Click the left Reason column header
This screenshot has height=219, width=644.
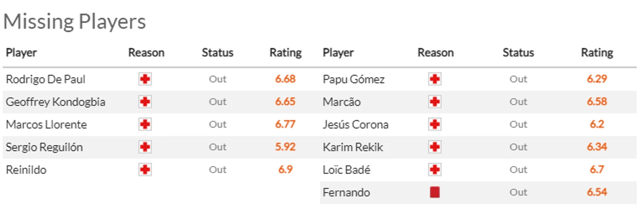[146, 53]
